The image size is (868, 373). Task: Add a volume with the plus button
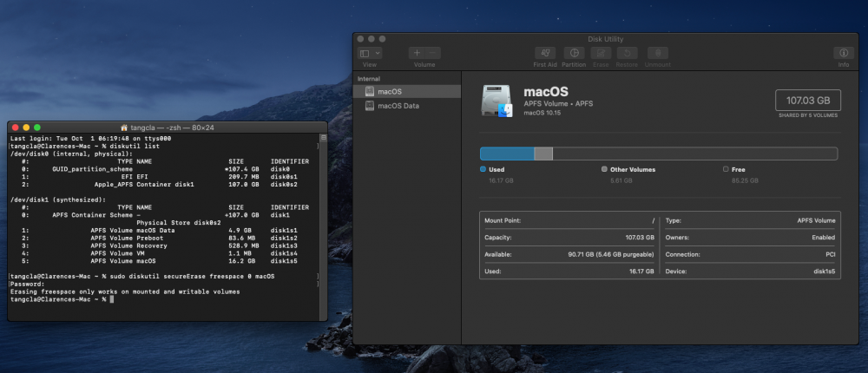pos(417,53)
